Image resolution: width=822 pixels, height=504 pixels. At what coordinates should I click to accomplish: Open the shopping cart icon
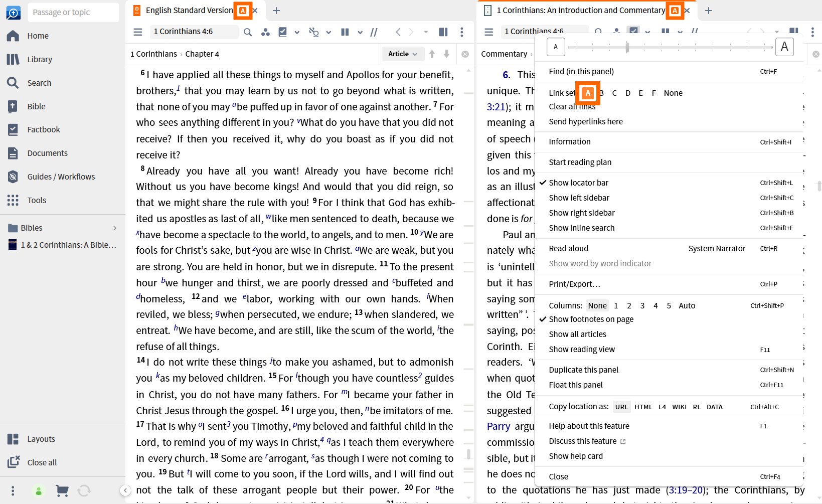point(62,490)
